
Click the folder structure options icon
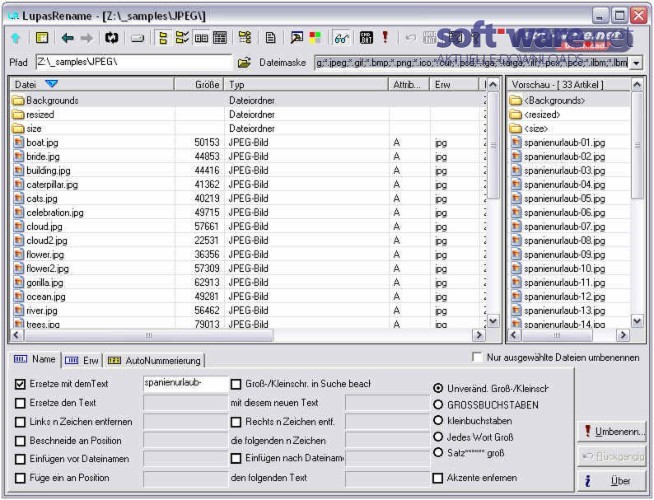coord(245,38)
